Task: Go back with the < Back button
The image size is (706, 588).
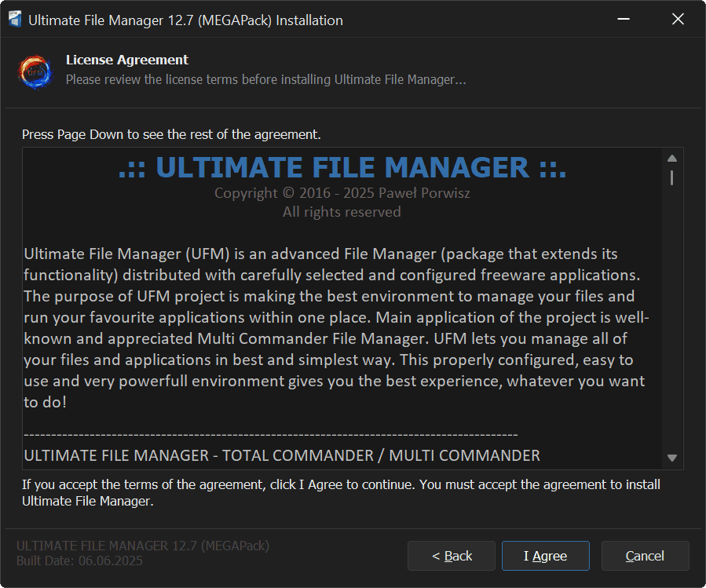Action: [x=452, y=556]
